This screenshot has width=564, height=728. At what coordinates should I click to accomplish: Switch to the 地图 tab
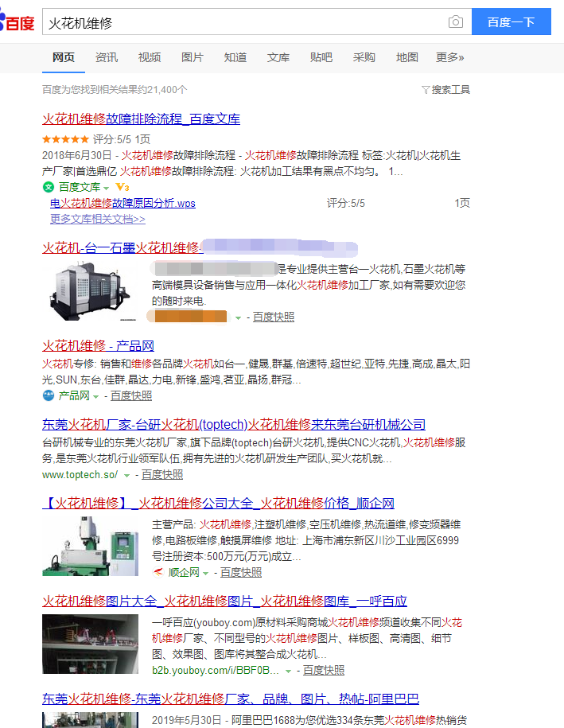[x=407, y=57]
